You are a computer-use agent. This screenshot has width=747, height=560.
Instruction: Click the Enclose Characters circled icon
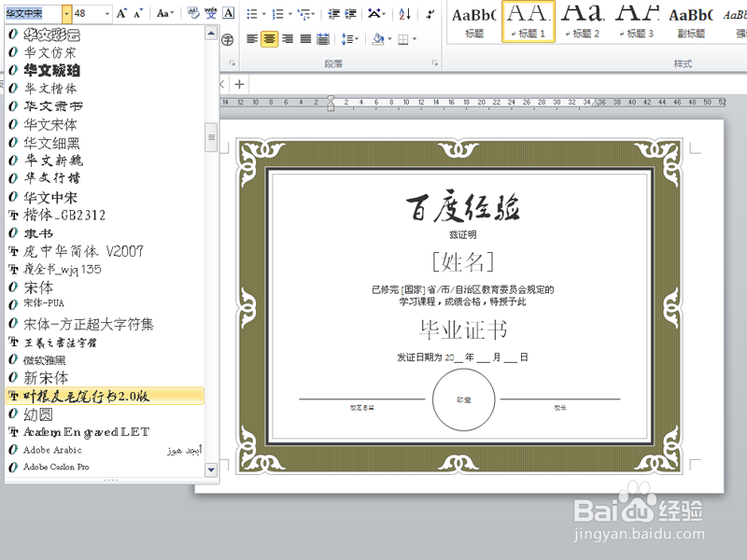(228, 39)
